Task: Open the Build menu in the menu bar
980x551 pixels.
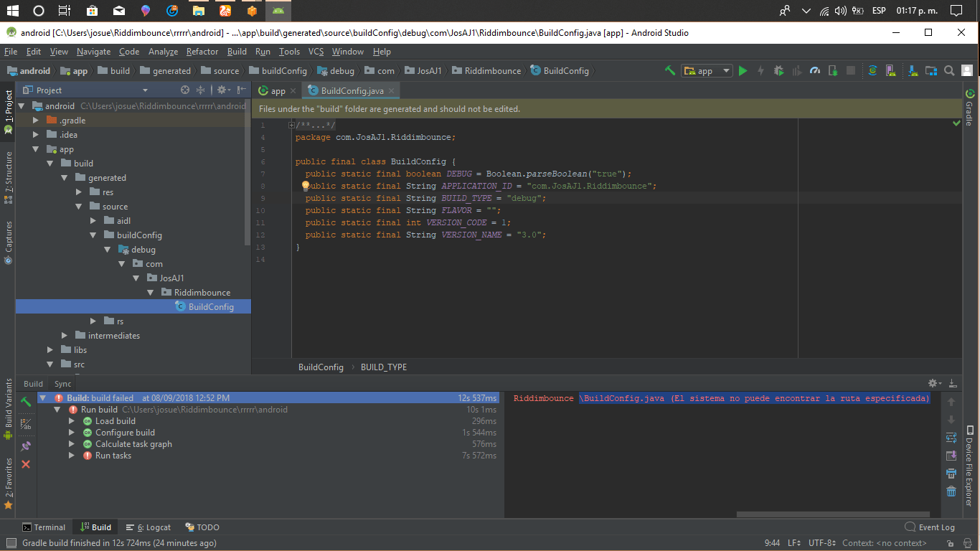Action: (x=237, y=51)
